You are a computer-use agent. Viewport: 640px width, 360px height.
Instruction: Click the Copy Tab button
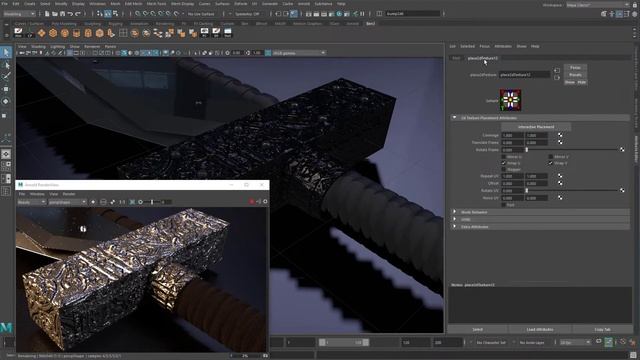[x=602, y=329]
